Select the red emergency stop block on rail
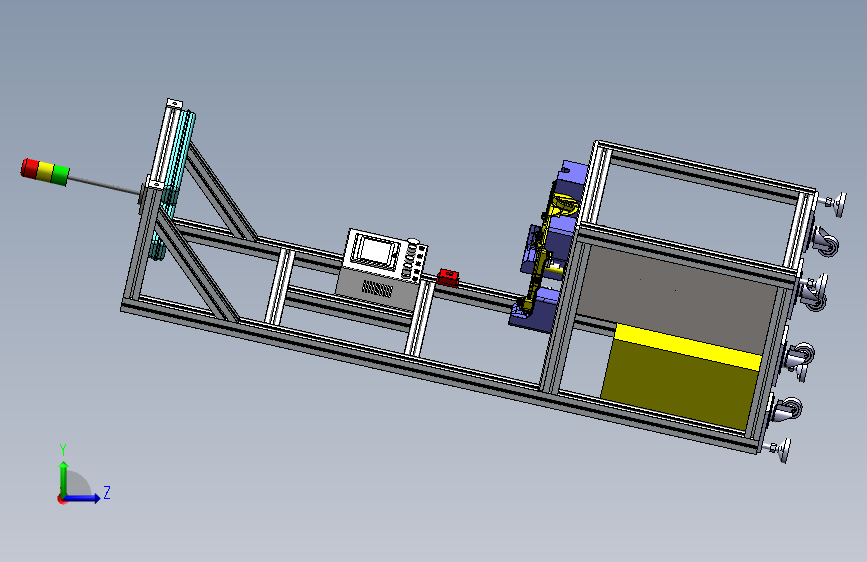Screen dimensions: 867x562 448,277
